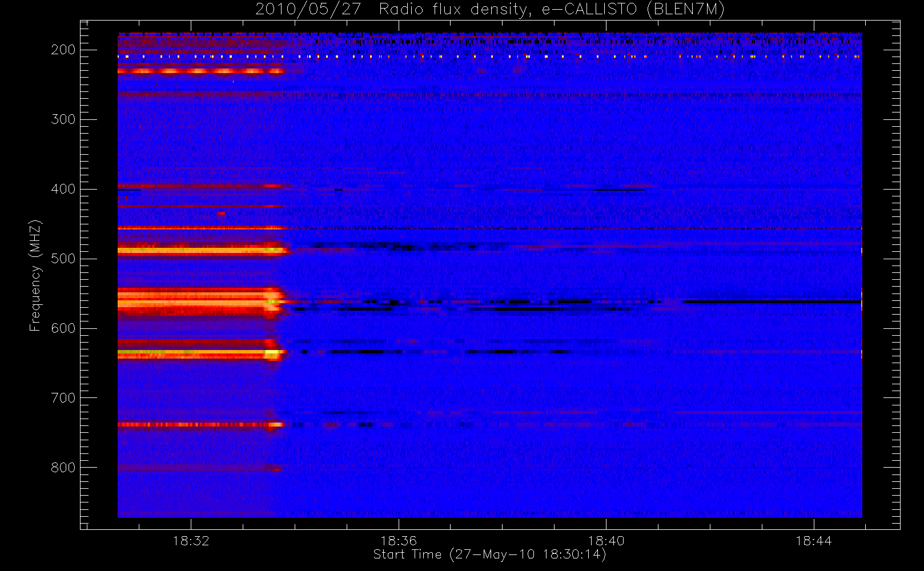Click the 500 frequency tick label
Screen dimensions: 924x571
point(63,259)
